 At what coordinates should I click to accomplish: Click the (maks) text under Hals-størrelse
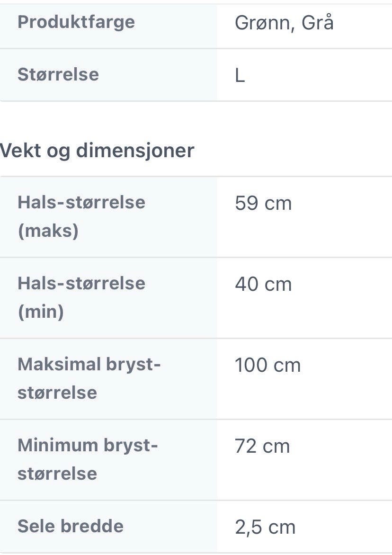click(48, 231)
